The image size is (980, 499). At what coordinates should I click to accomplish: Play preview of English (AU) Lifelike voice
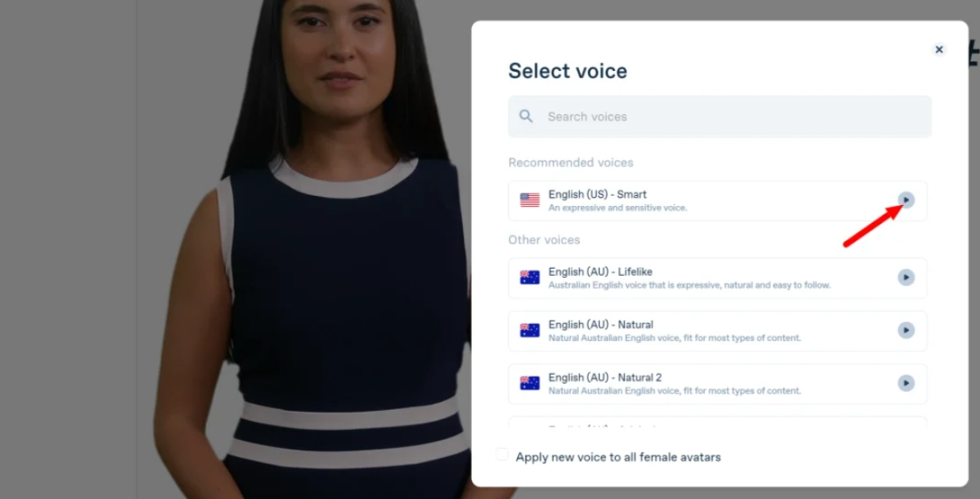click(x=906, y=278)
